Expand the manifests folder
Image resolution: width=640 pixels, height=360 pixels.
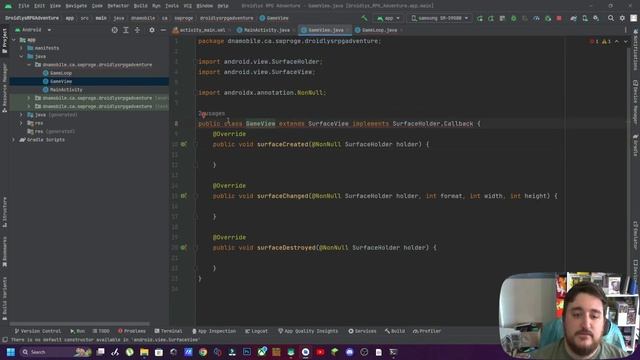pos(22,48)
